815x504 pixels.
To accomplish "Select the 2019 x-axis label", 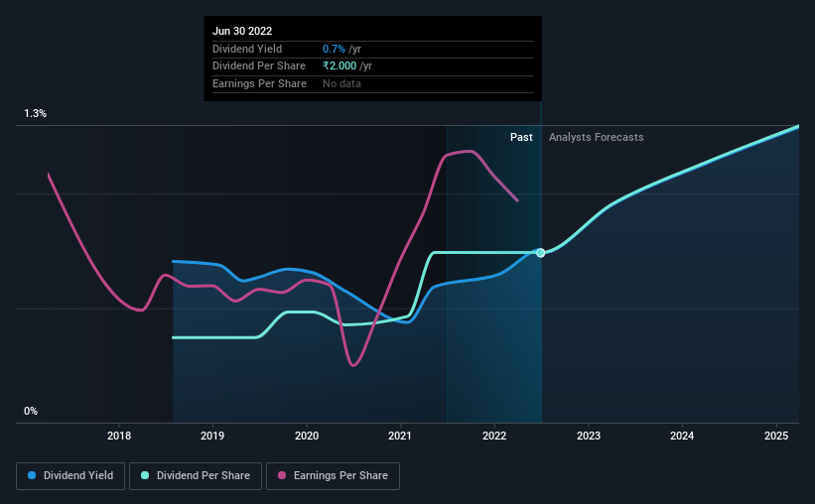I will point(212,436).
